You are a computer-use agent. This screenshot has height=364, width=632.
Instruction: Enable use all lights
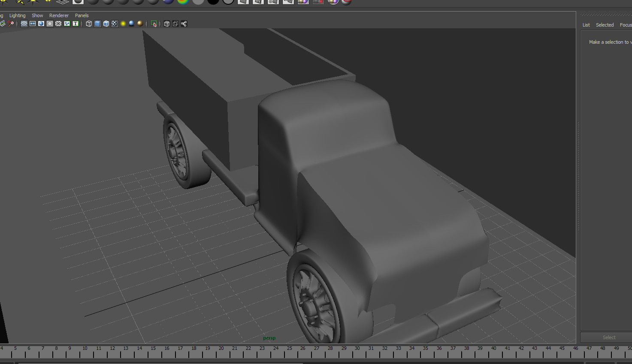(123, 24)
